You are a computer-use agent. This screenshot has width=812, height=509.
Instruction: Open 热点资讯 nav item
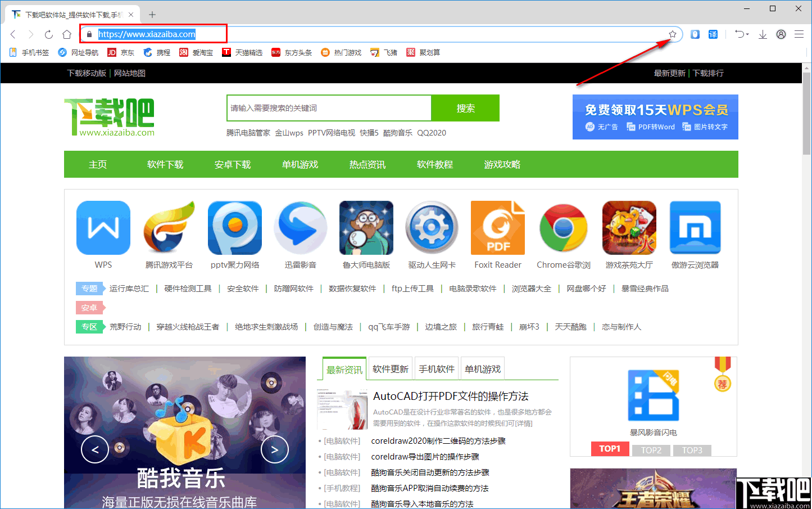(x=368, y=164)
